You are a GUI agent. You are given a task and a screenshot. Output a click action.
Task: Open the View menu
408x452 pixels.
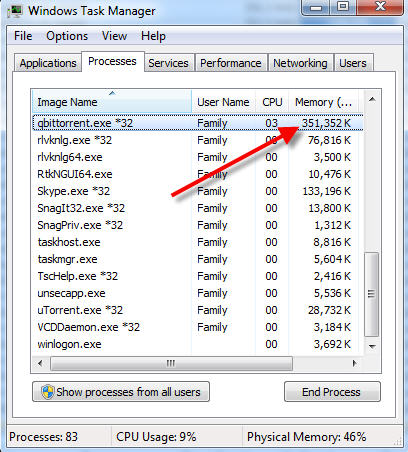114,36
